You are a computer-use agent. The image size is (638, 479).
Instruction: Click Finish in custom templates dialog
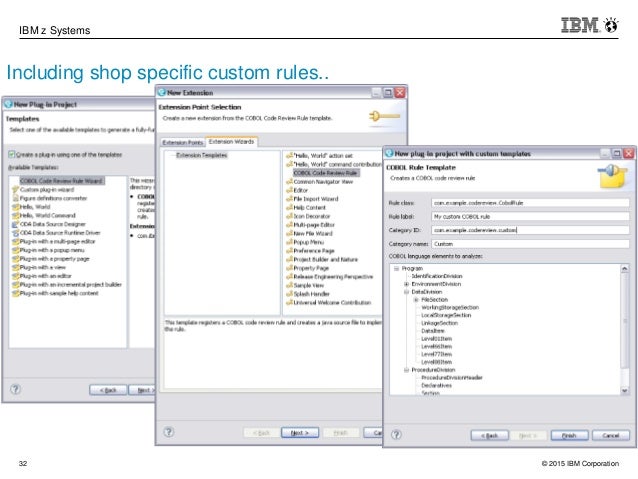(570, 435)
